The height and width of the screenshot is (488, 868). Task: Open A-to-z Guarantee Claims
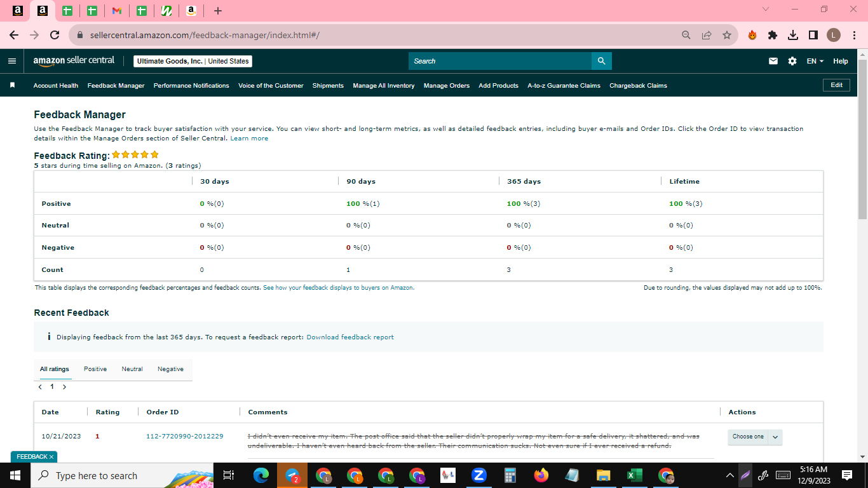(564, 85)
